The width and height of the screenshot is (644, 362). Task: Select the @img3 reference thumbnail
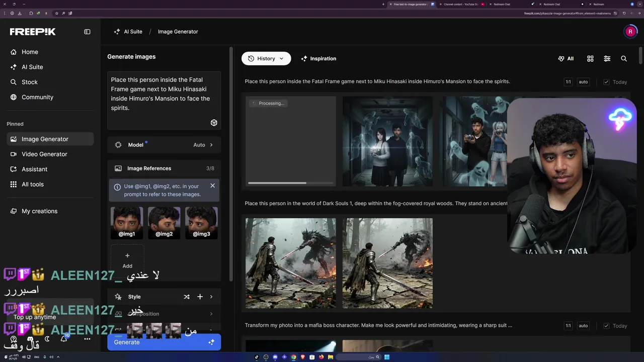pos(201,223)
